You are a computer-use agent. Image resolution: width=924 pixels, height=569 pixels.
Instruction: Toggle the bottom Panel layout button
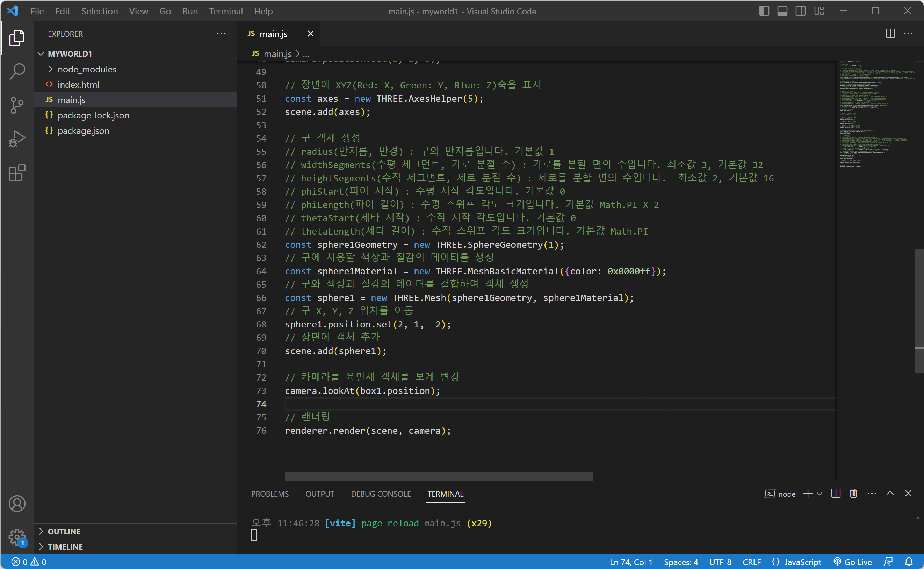coord(782,11)
